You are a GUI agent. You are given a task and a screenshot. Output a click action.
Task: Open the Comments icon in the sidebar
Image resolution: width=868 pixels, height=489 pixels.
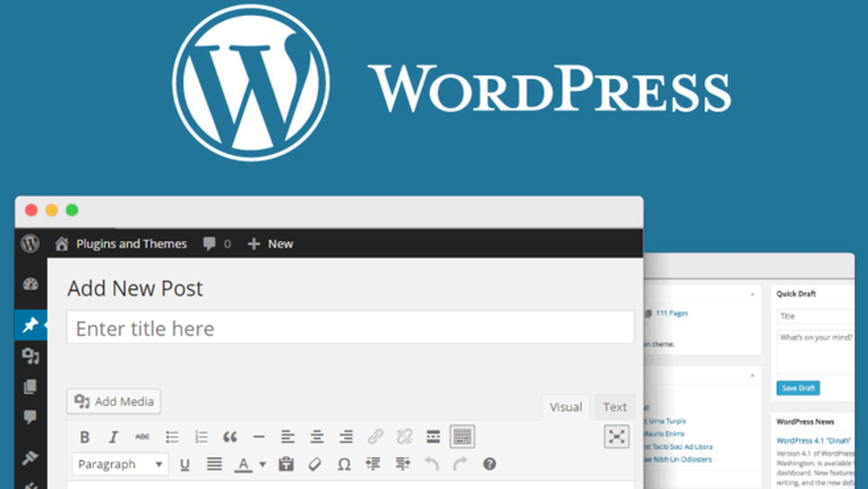coord(30,417)
